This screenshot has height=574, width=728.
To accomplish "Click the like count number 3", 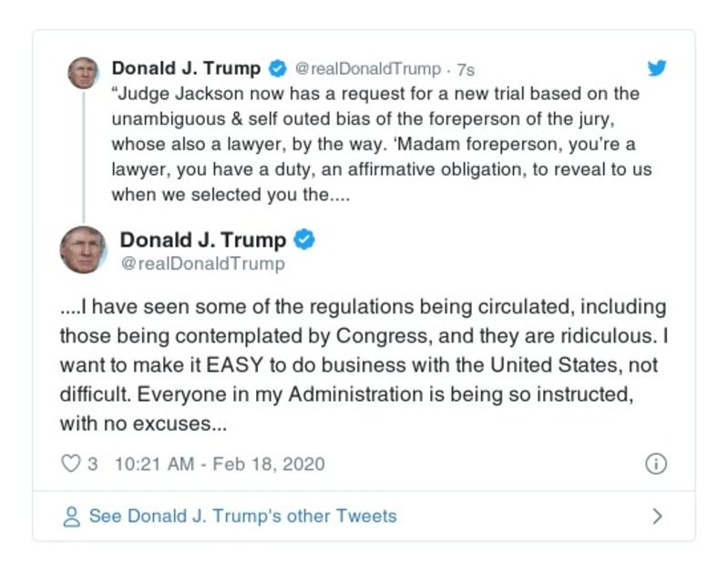I will coord(93,464).
